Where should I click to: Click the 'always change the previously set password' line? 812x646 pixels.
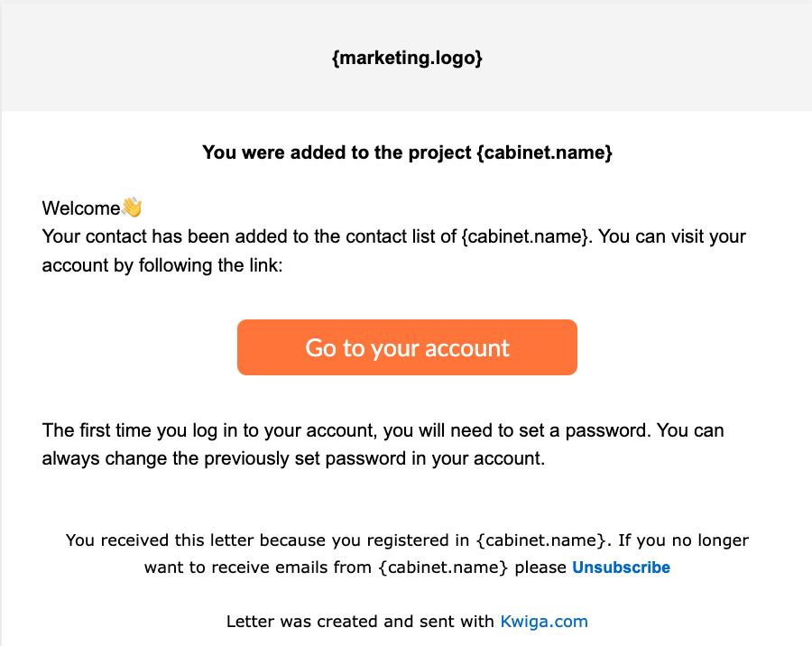pyautogui.click(x=293, y=458)
